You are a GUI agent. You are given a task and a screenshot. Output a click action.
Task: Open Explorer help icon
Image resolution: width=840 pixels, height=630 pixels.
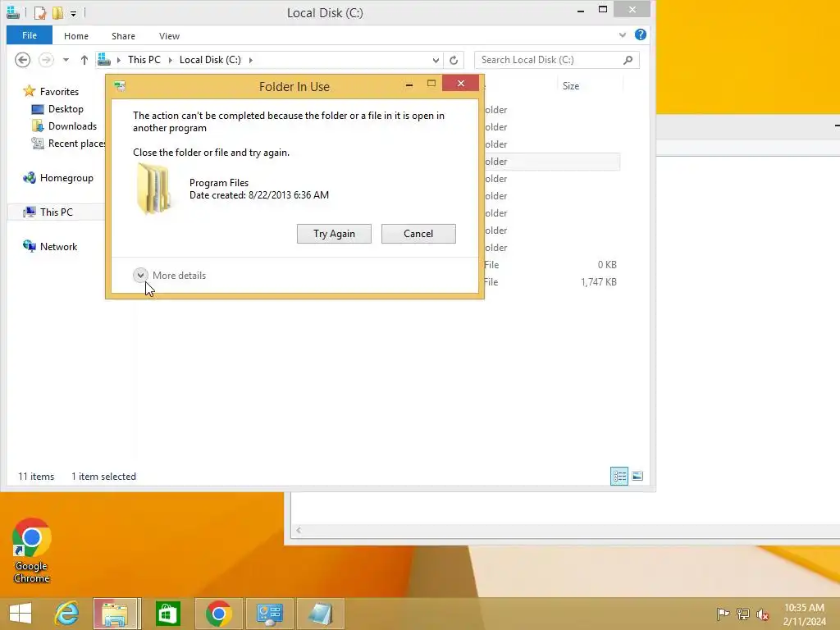point(640,34)
